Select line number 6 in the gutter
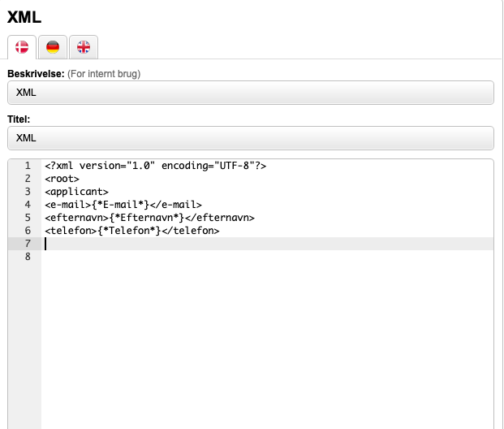Image resolution: width=504 pixels, height=429 pixels. pos(28,231)
